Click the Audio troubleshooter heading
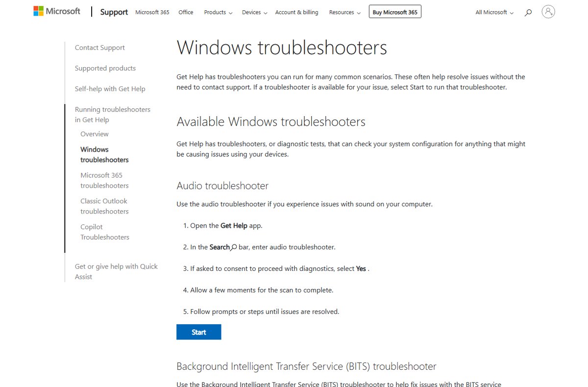588x387 pixels. pos(222,186)
